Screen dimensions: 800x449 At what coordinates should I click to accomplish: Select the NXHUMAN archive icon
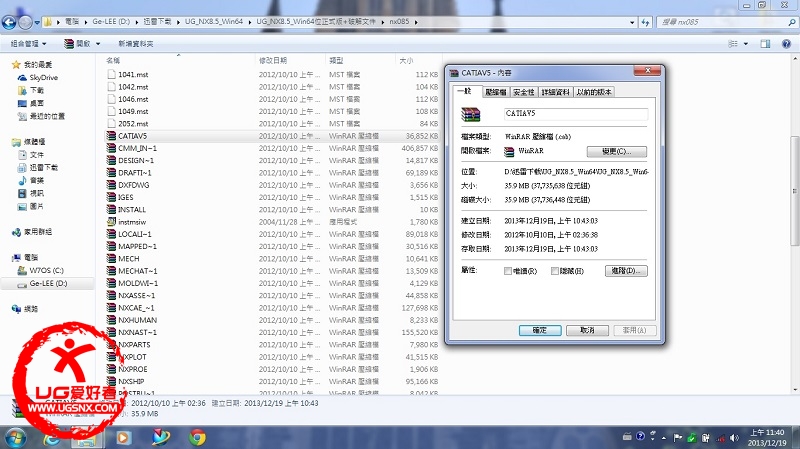coord(111,320)
